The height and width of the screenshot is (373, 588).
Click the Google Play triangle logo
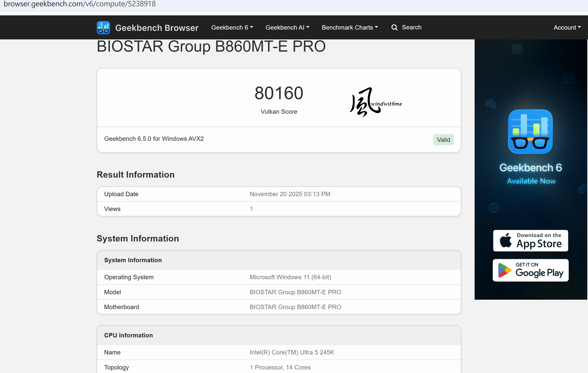click(x=504, y=270)
